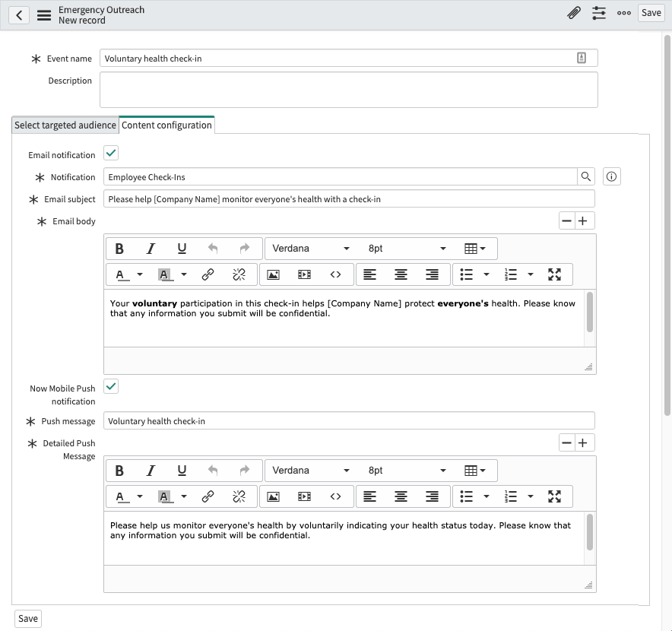Uncheck Now Mobile Push notification checkbox
The width and height of the screenshot is (672, 631).
click(111, 387)
